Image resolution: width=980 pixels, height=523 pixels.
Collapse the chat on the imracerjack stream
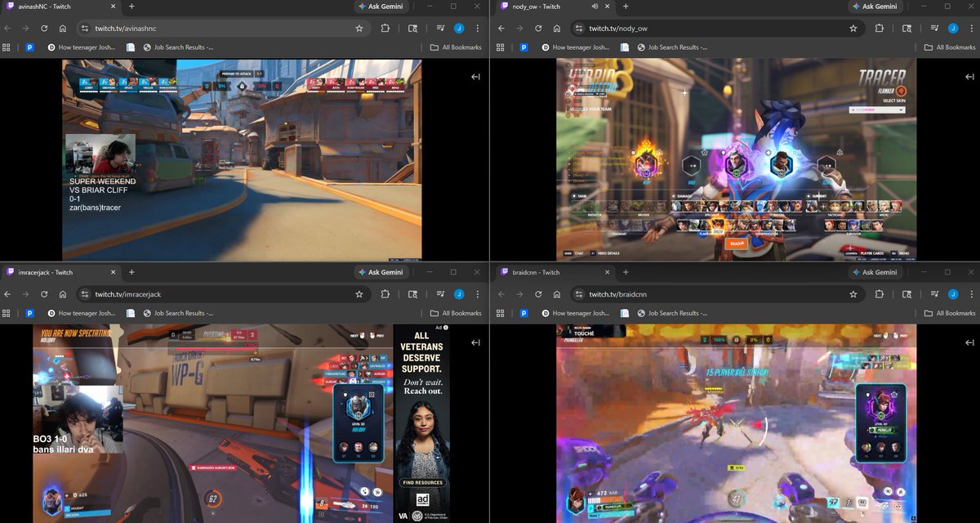(475, 342)
